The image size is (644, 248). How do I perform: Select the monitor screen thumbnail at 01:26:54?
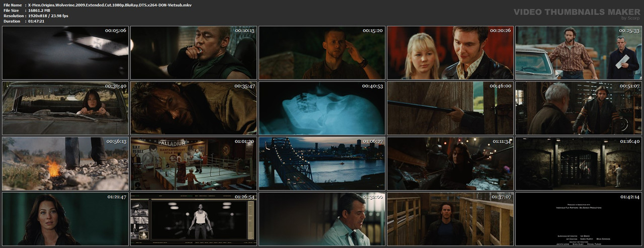click(x=194, y=219)
